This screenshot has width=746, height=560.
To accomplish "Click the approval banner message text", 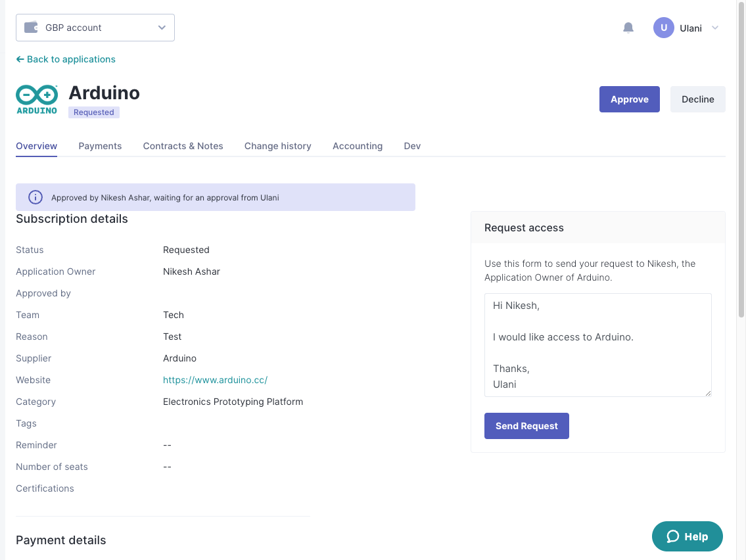I will 165,198.
